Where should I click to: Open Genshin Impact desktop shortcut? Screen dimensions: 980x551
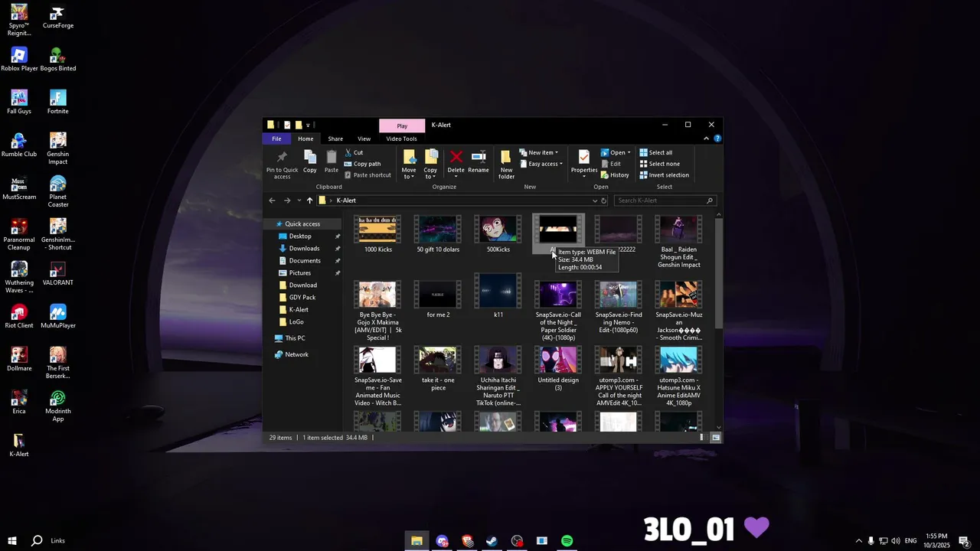pyautogui.click(x=57, y=149)
